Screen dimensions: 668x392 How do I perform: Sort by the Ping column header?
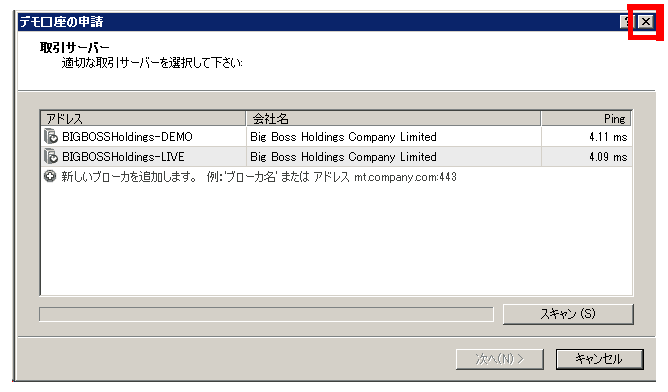click(586, 118)
